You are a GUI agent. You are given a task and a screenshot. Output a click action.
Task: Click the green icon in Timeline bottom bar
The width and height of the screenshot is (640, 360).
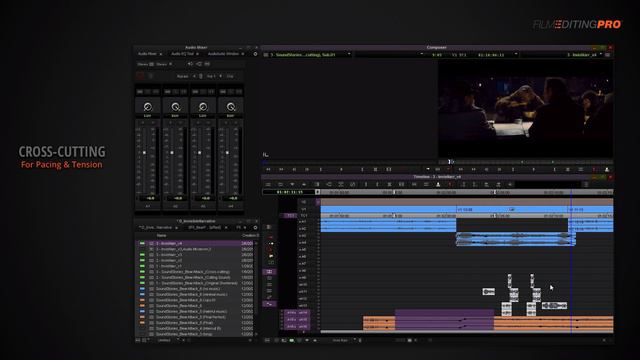point(291,340)
